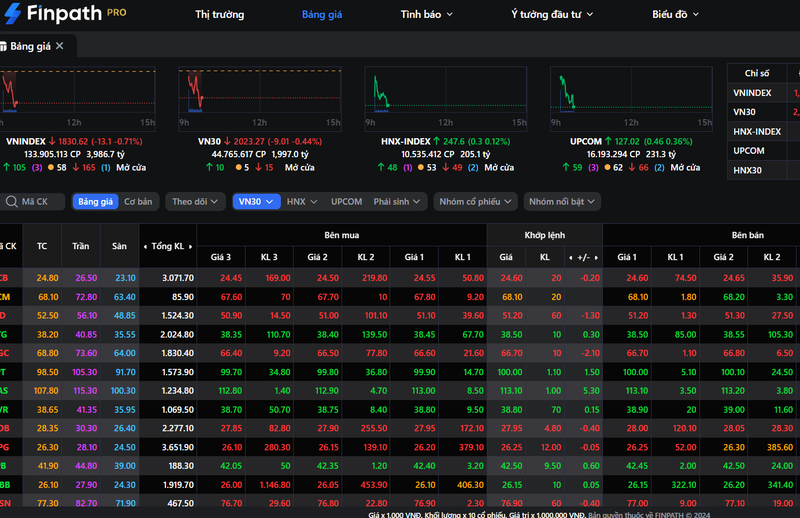The height and width of the screenshot is (518, 800).
Task: Click left arrow beside +/- column header
Action: click(570, 258)
